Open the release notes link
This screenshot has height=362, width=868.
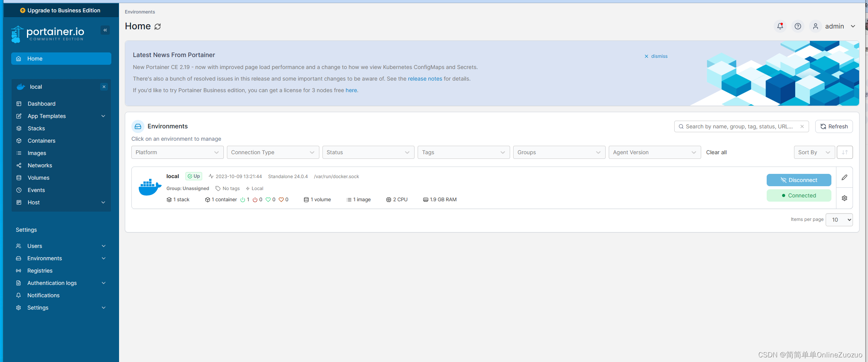tap(425, 79)
